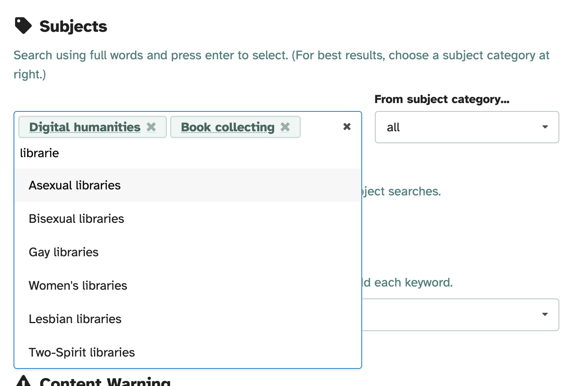Choose the Lesbian libraries suggestion

click(x=75, y=319)
